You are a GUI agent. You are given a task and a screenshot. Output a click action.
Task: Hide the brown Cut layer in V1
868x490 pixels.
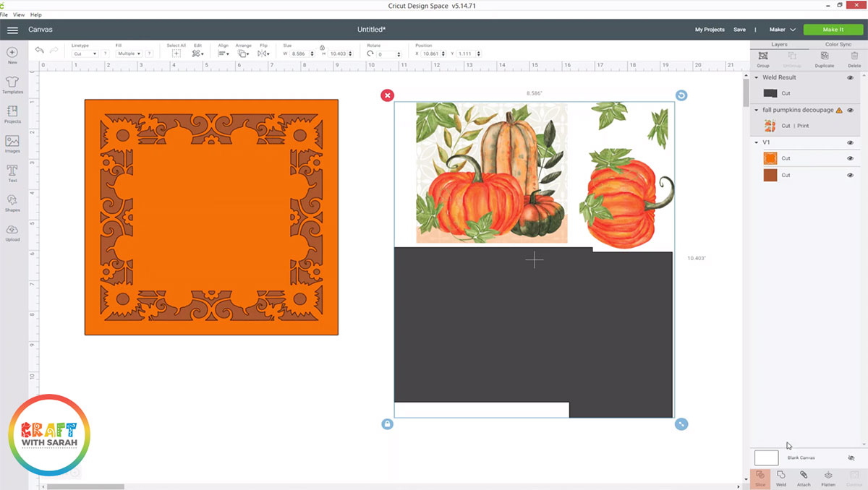tap(850, 175)
